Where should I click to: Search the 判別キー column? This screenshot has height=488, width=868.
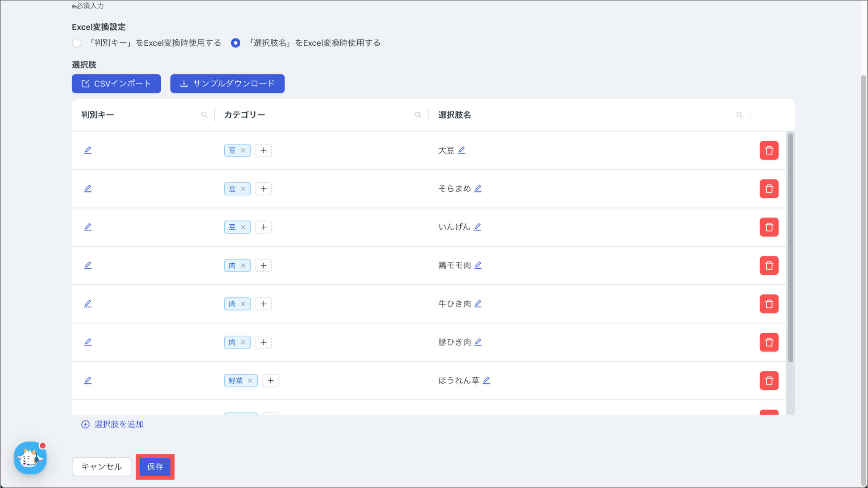tap(204, 115)
